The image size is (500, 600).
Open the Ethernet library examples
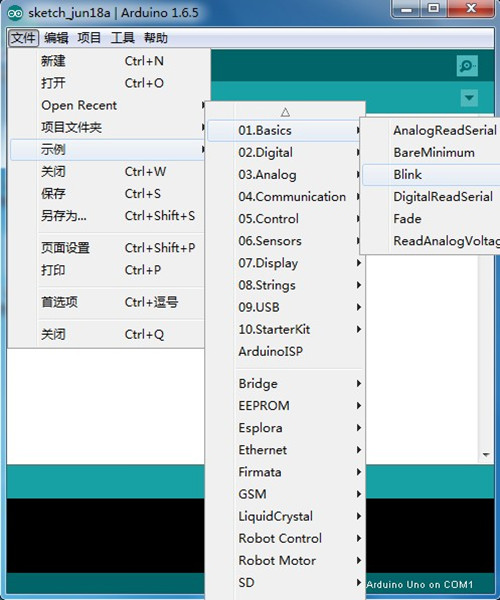coord(285,450)
